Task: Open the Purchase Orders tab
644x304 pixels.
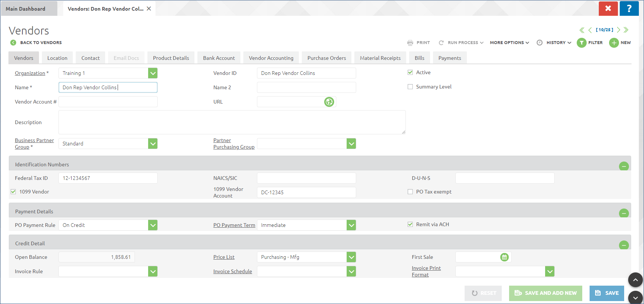Action: click(326, 58)
